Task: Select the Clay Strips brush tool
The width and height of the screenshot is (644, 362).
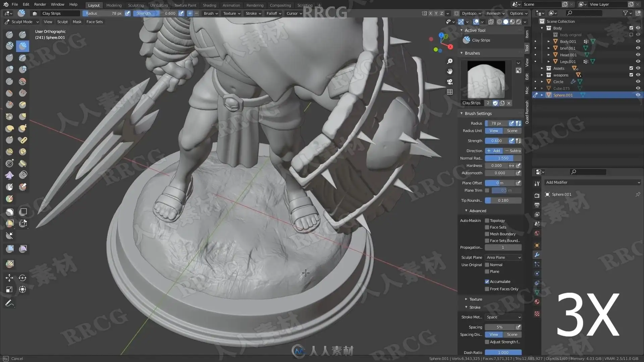Action: point(22,46)
